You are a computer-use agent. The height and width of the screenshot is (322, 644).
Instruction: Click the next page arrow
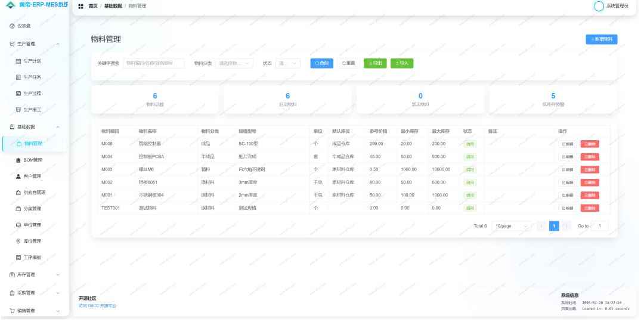[x=566, y=226]
